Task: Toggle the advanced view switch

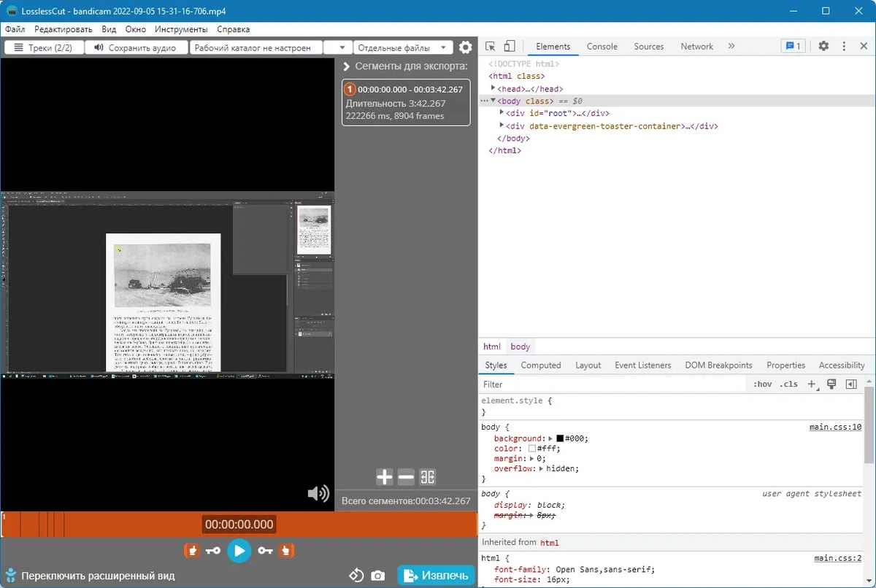Action: (x=11, y=576)
